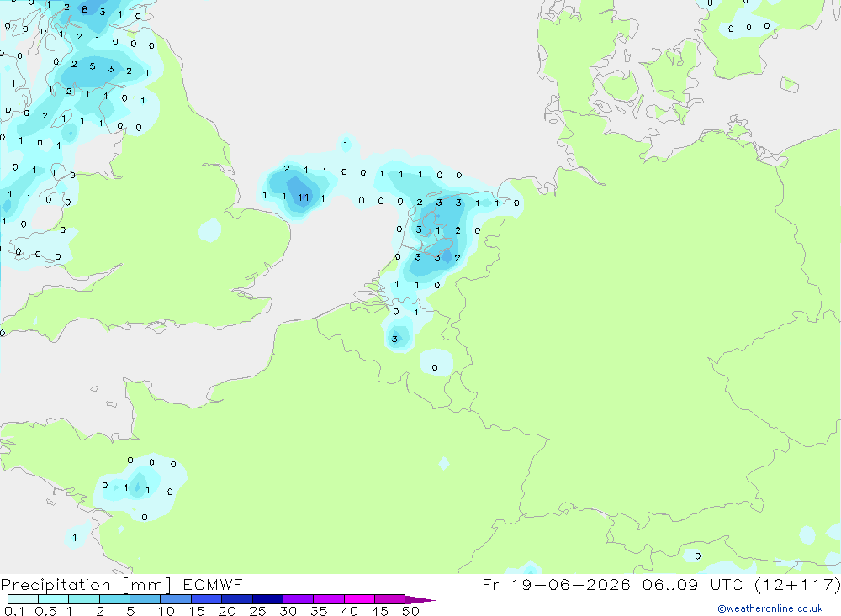
Task: Click the legend label '0.1'
Action: (x=14, y=611)
